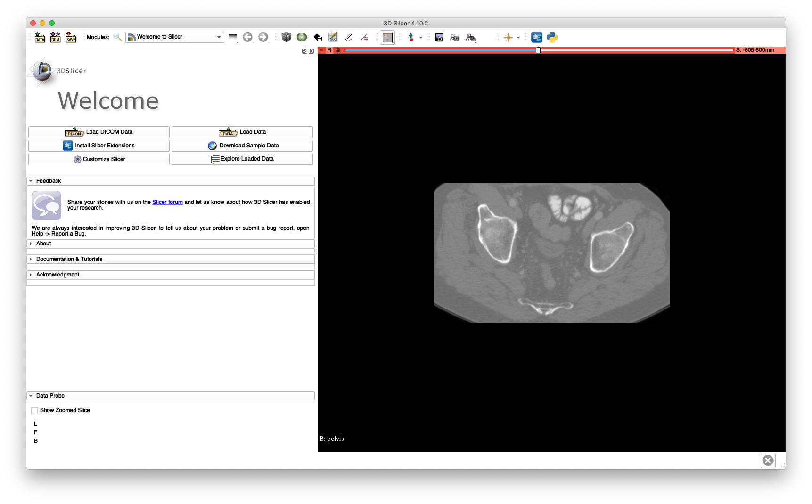Open the Segment Editor module icon

333,37
